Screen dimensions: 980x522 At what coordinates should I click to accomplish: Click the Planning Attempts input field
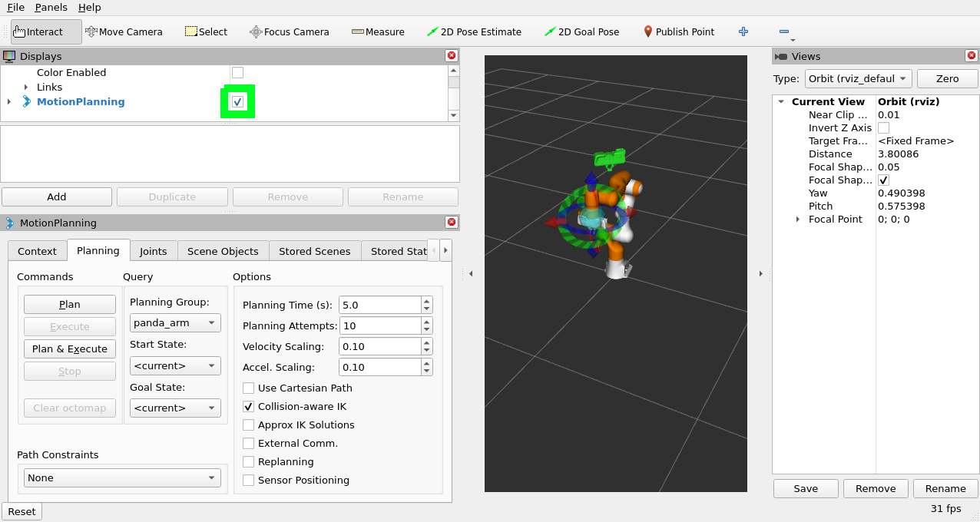point(380,325)
